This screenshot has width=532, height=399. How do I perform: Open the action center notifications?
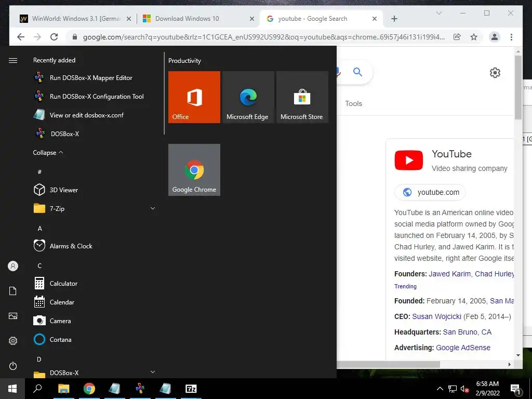pyautogui.click(x=515, y=389)
